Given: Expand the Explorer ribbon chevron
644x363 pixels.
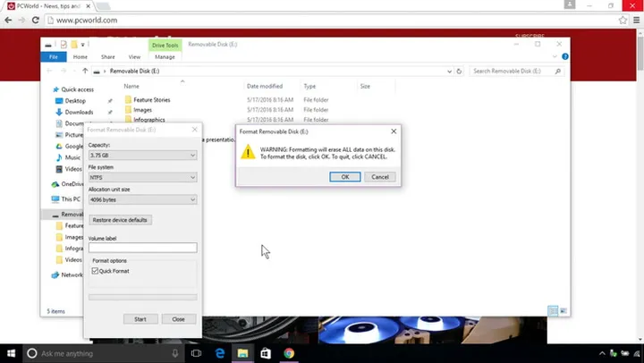Looking at the screenshot, I should (x=555, y=56).
